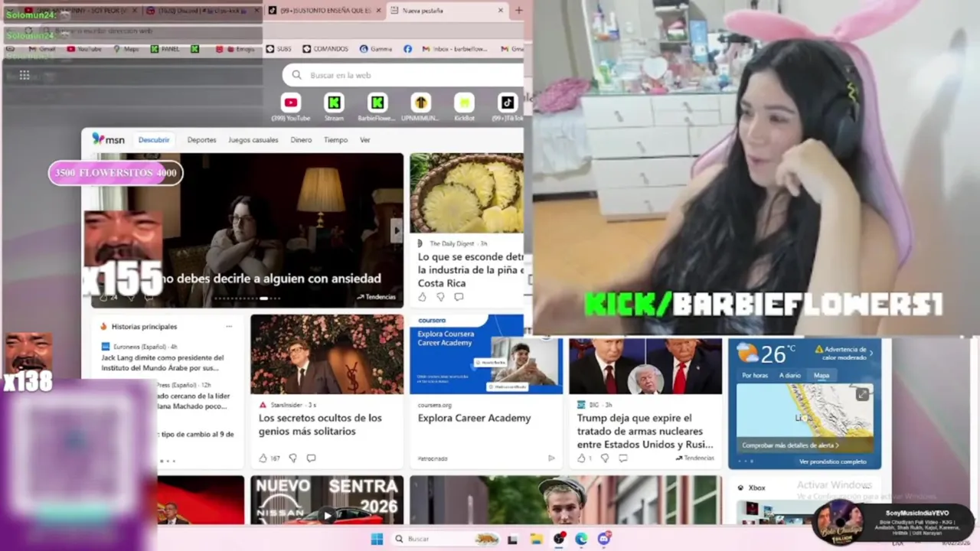Switch to the Nueva pestaña browser tab
Viewport: 980px width, 551px height.
coord(448,11)
